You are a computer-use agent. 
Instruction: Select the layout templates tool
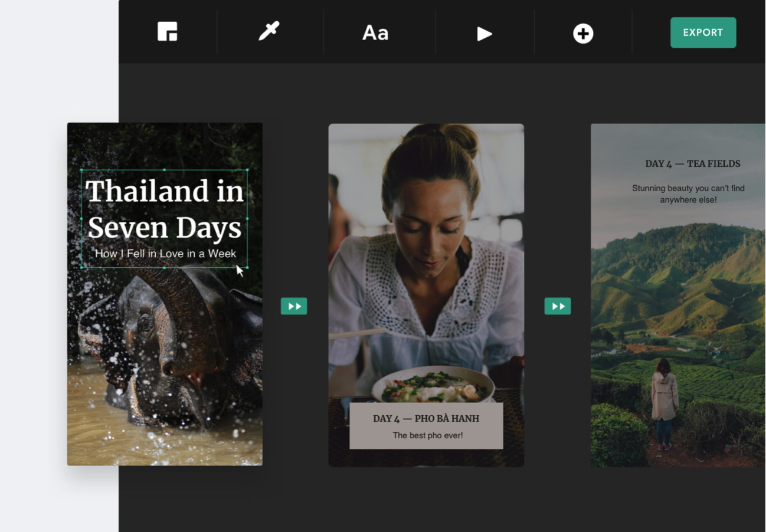pyautogui.click(x=168, y=32)
